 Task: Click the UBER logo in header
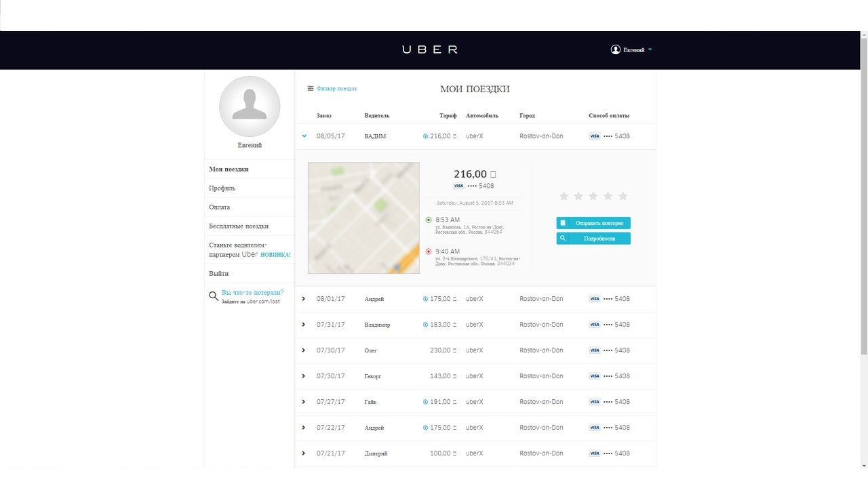tap(430, 49)
